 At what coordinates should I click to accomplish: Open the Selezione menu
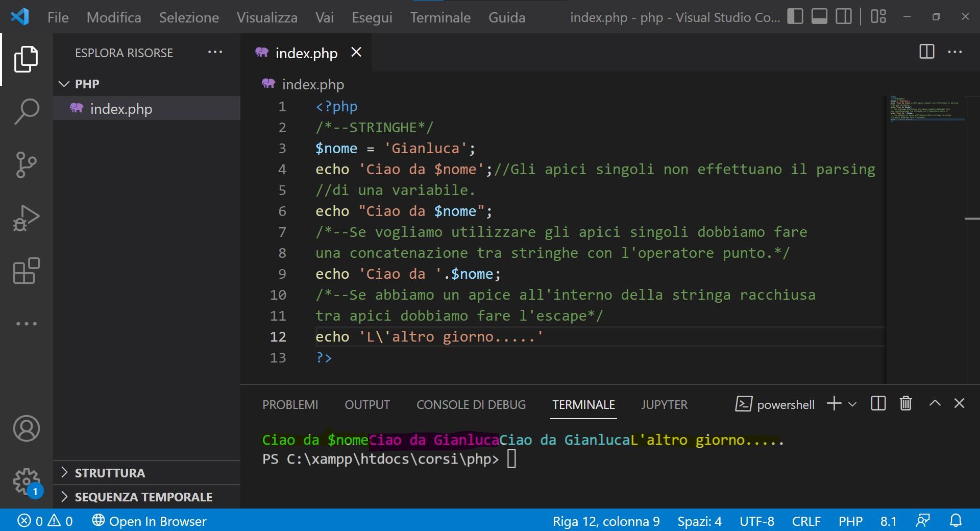click(x=189, y=17)
